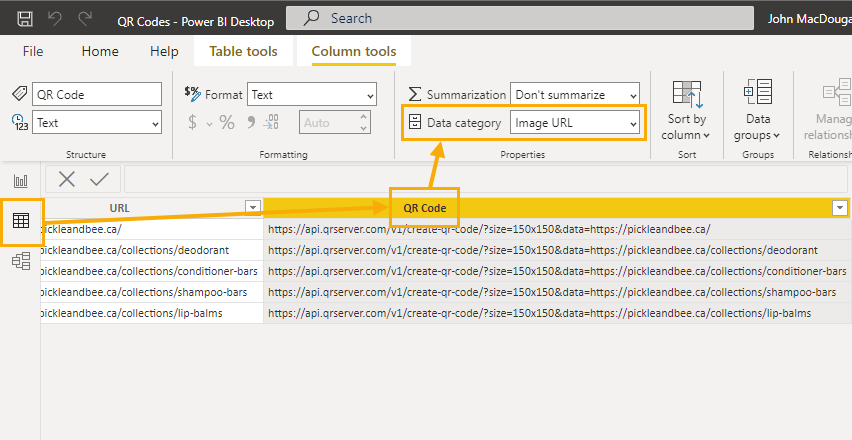Click the Undo arrow icon

55,19
